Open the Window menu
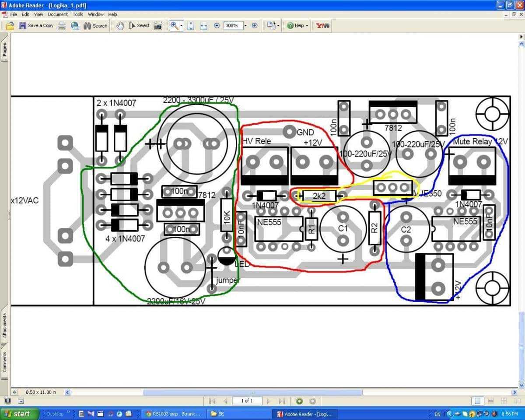 point(96,14)
